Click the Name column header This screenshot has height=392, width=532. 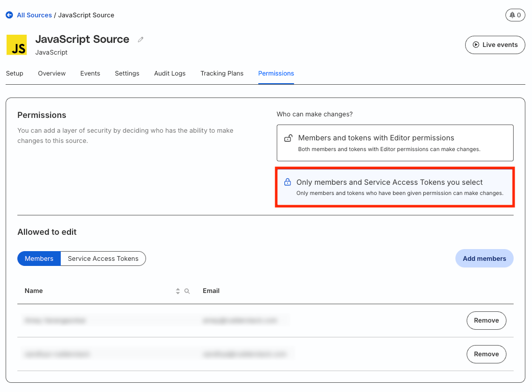[x=34, y=290]
